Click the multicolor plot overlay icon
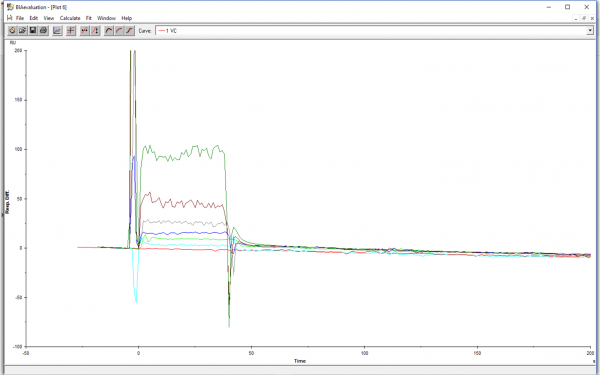The height and width of the screenshot is (375, 600). coord(57,30)
